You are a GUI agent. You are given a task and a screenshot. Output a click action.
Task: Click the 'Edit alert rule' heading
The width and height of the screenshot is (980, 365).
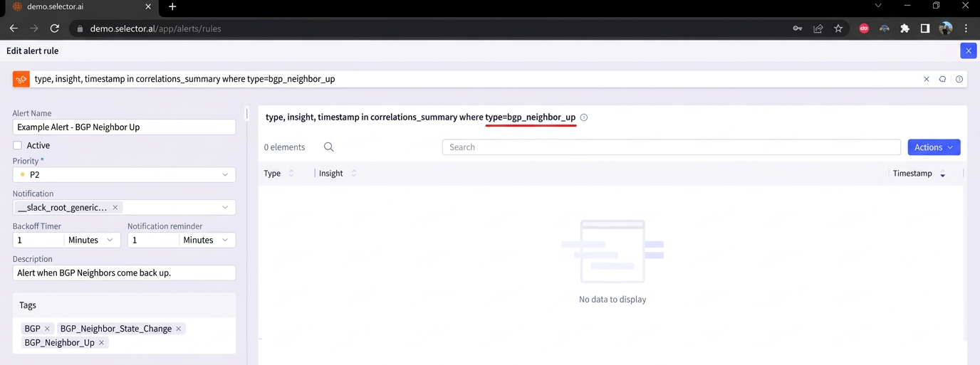tap(33, 51)
